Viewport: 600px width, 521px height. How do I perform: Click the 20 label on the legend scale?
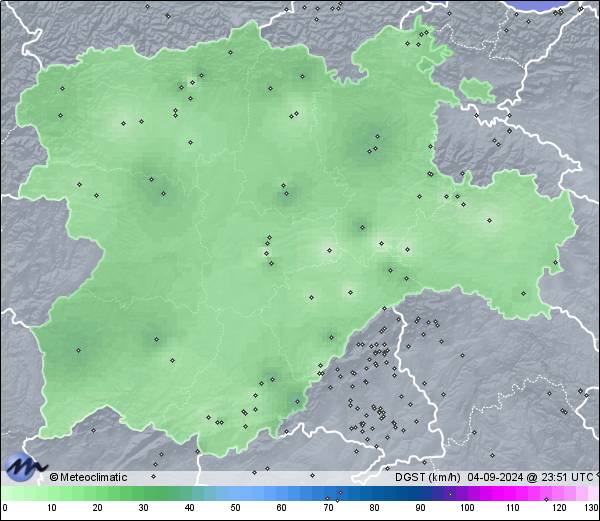98,508
